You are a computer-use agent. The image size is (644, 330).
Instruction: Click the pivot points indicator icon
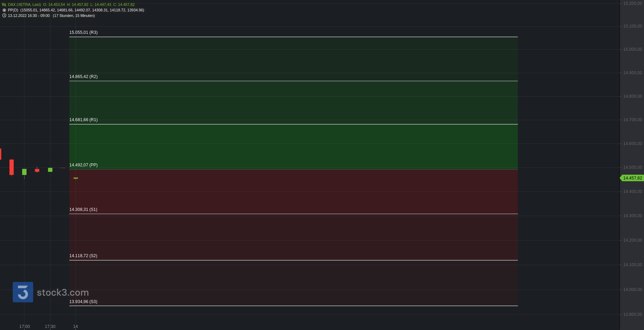4,10
